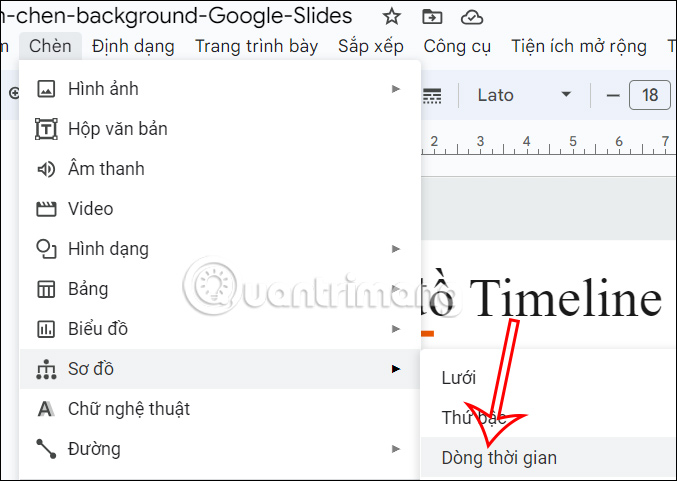Open the Tiện ích mở rộng menu
The image size is (677, 481).
click(x=579, y=46)
